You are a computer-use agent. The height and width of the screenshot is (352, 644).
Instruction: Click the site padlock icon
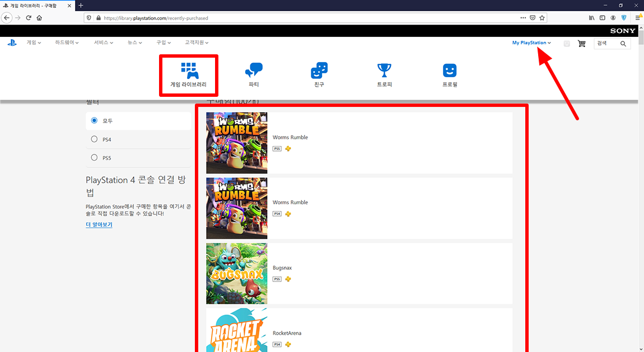click(x=98, y=18)
